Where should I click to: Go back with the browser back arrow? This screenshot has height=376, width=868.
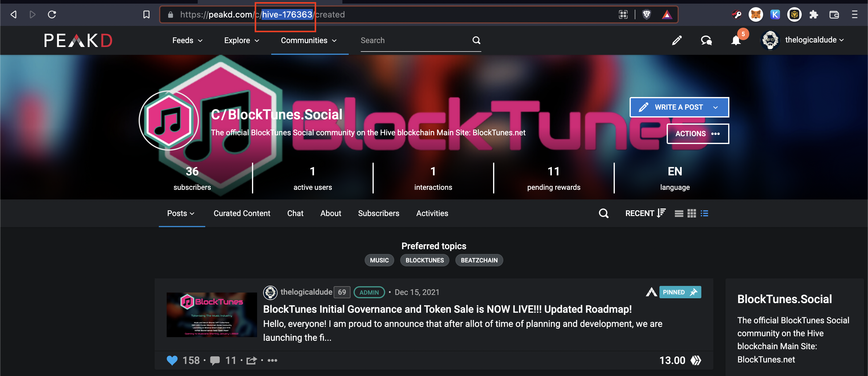pos(14,14)
